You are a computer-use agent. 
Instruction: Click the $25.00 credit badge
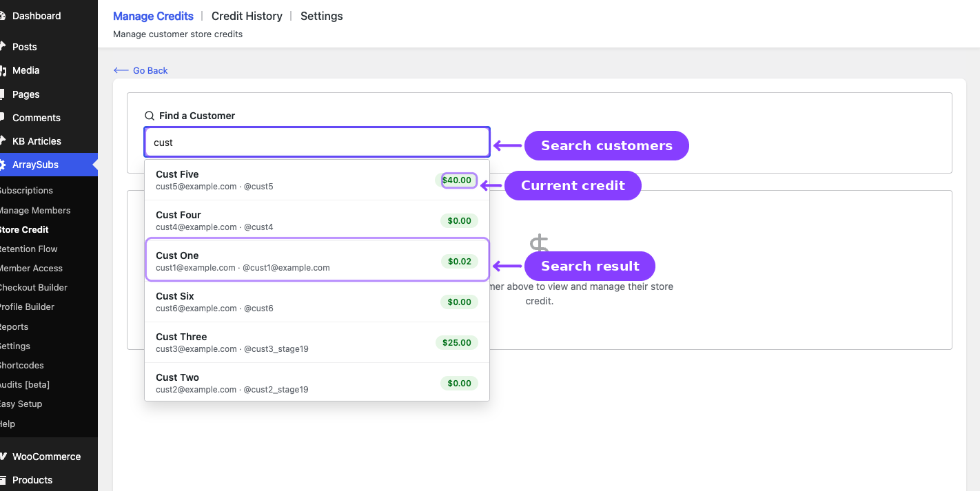click(x=456, y=342)
